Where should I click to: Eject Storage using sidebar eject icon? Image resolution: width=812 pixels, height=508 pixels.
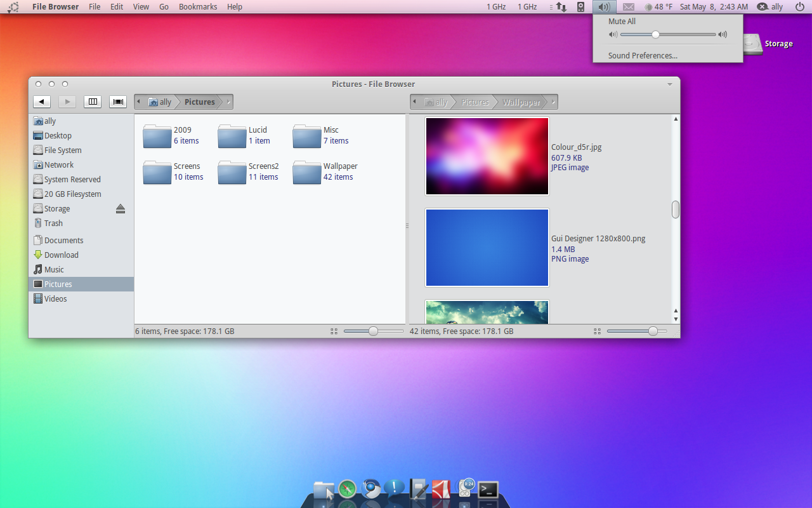click(121, 209)
